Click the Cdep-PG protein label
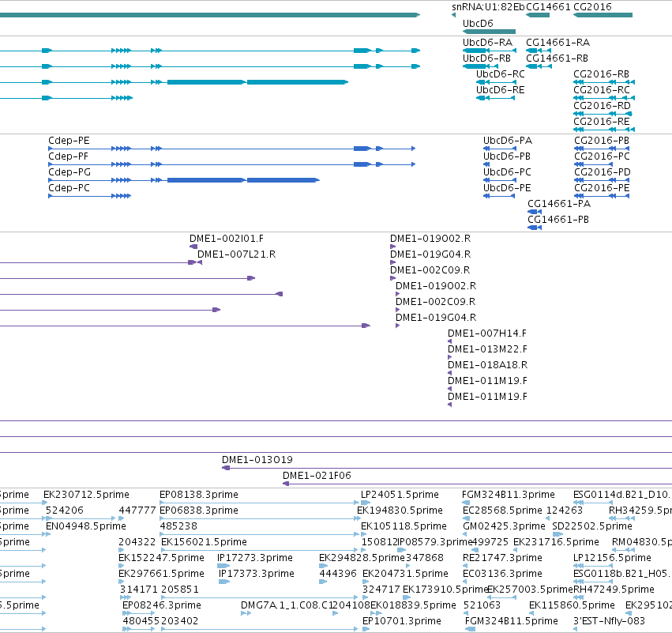Image resolution: width=672 pixels, height=633 pixels. 69,172
